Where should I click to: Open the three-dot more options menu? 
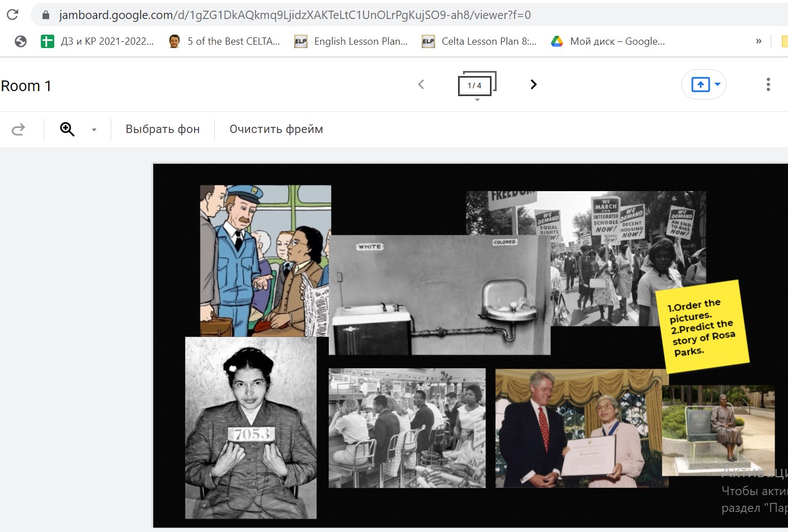click(768, 84)
